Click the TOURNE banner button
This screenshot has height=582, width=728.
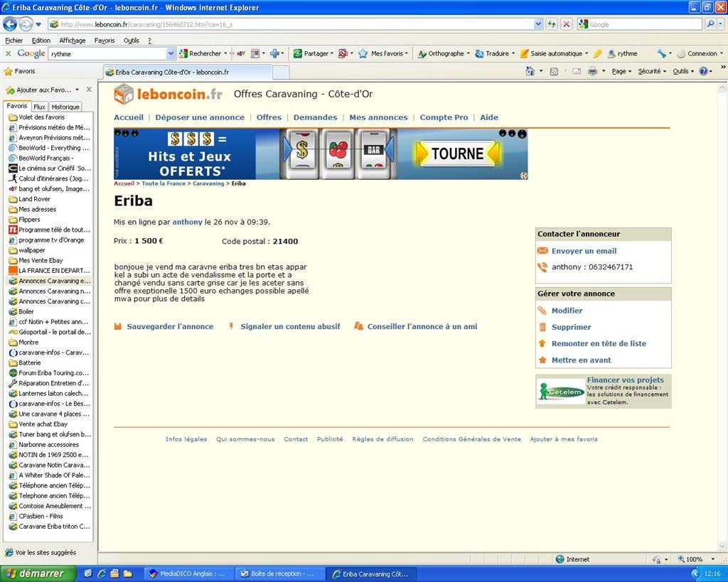pos(458,153)
